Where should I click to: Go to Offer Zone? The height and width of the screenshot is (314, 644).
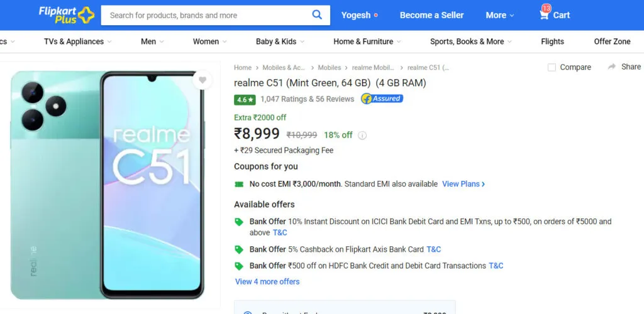pos(612,41)
